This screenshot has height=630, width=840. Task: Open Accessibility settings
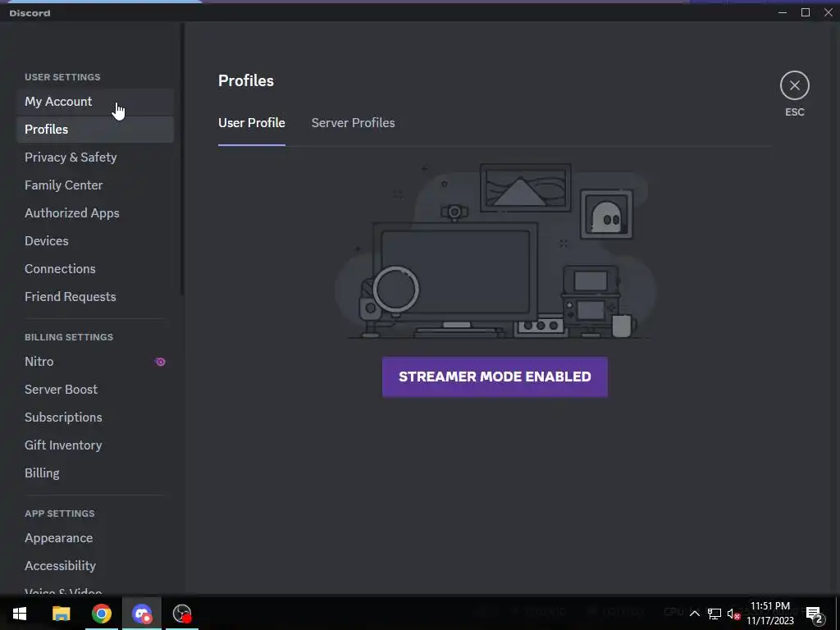tap(95, 566)
